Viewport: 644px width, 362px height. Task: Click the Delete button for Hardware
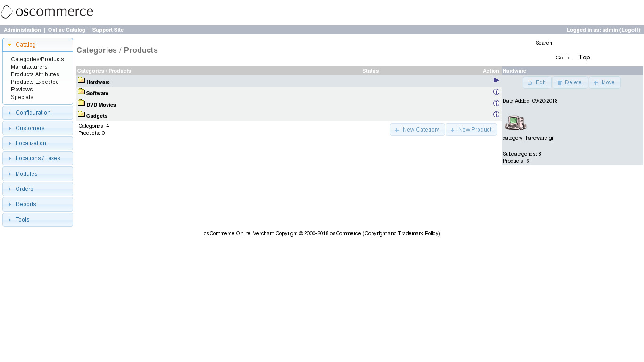[570, 82]
